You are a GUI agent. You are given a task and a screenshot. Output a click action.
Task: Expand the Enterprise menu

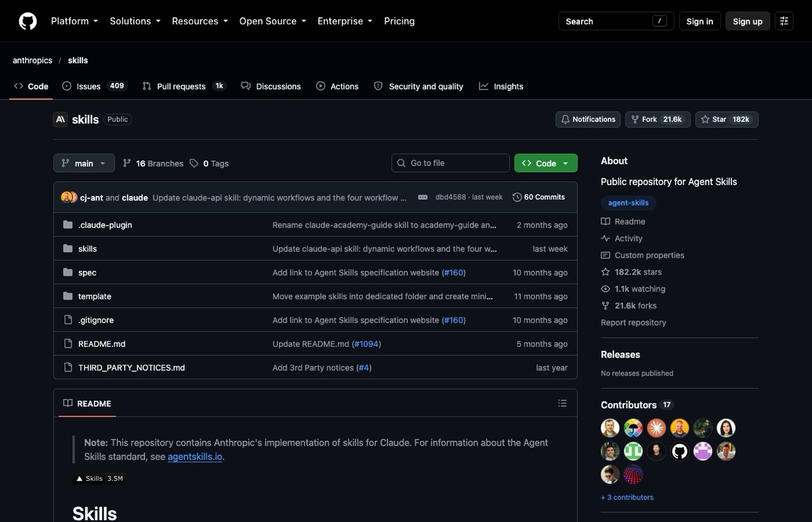click(x=345, y=21)
